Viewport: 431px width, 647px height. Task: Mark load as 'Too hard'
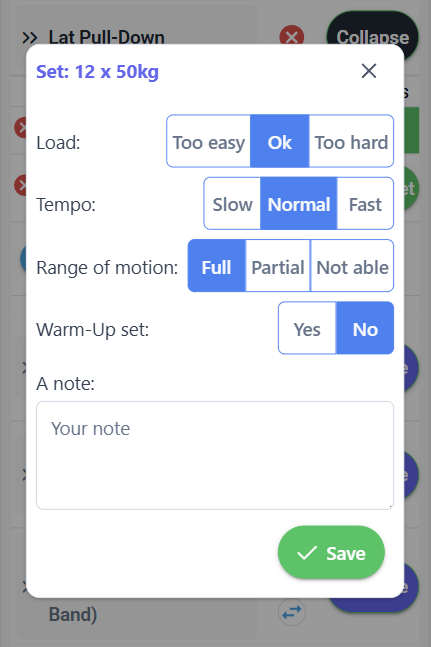[351, 141]
